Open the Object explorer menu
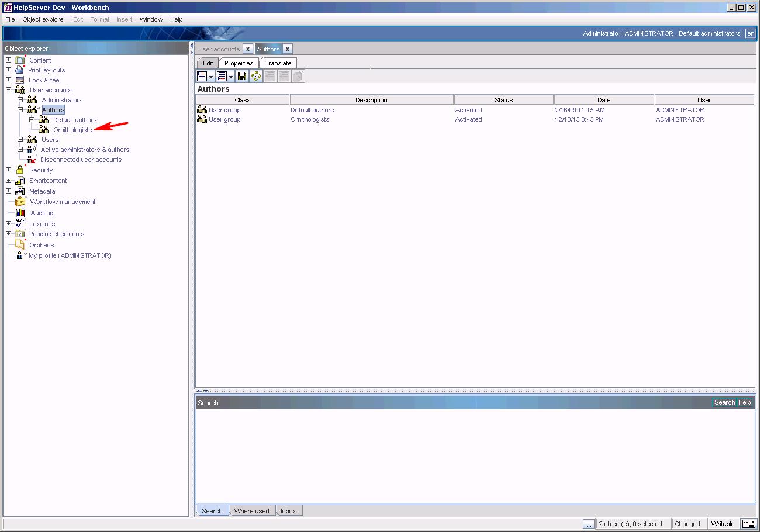 (x=44, y=19)
